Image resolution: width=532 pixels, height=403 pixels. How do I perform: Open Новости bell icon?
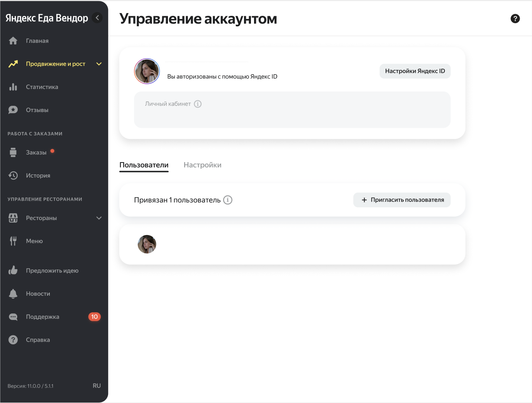pyautogui.click(x=13, y=294)
